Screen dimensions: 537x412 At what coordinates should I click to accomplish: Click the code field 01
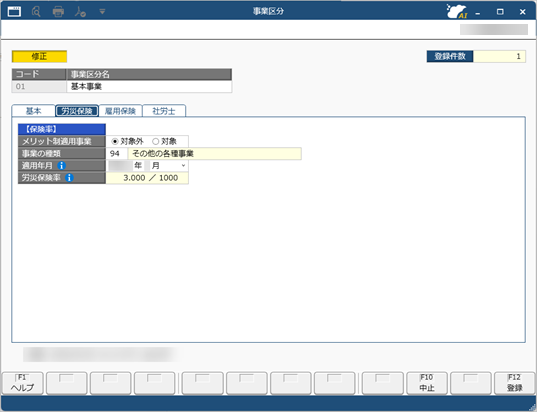pos(39,87)
